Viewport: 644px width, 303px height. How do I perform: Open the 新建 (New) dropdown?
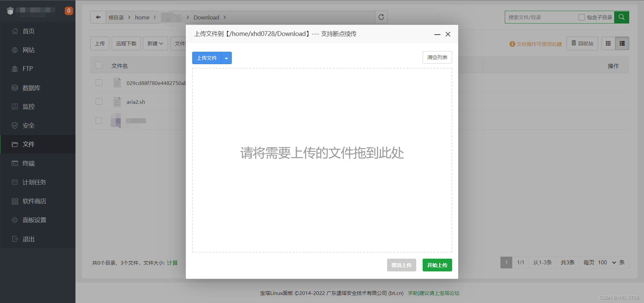(155, 43)
